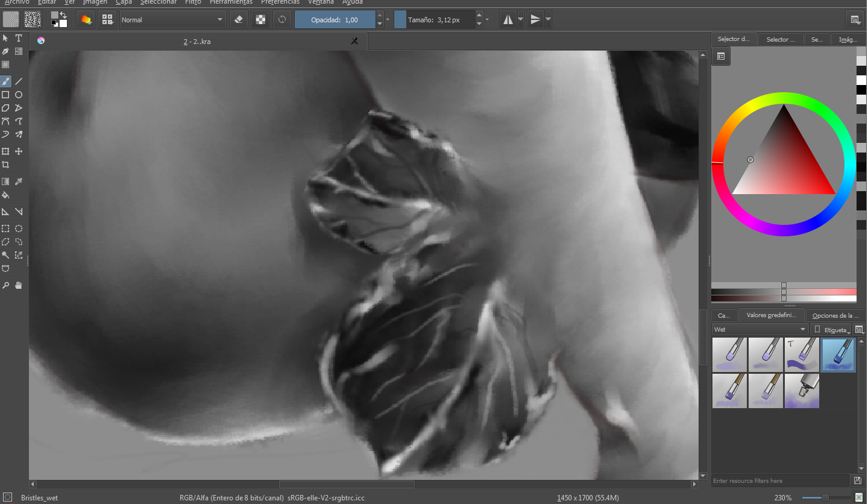Select the dynamic brush tool
This screenshot has width=868, height=504.
click(5, 134)
